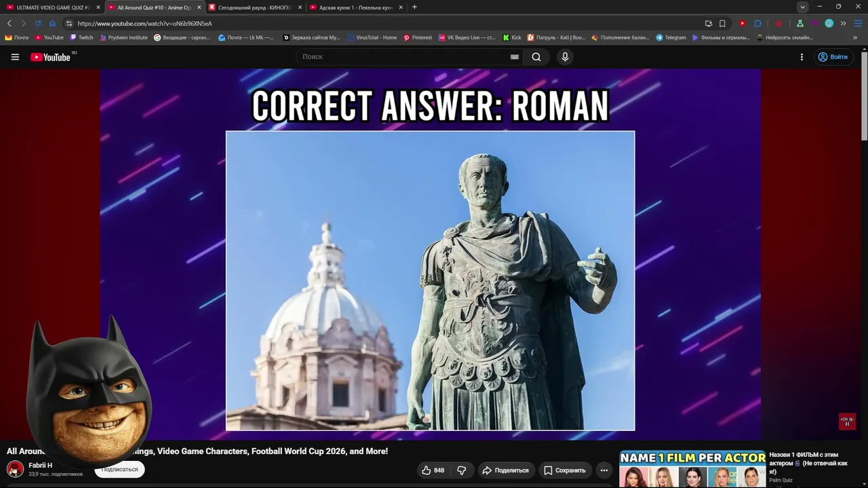Open suggested video titled Назови 1 ФИЛЬМ
868x488 pixels.
(808, 463)
